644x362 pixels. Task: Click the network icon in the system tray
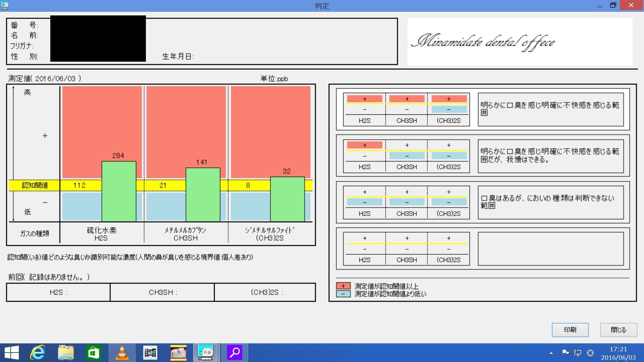pyautogui.click(x=577, y=353)
